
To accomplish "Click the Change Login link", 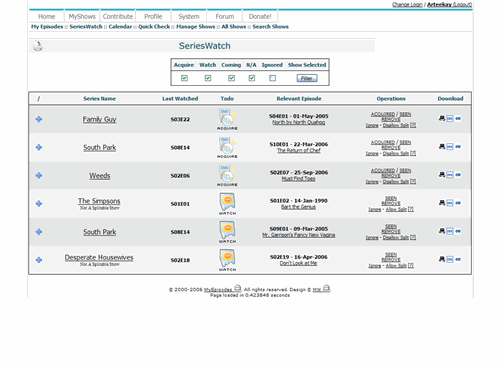I will pyautogui.click(x=407, y=4).
